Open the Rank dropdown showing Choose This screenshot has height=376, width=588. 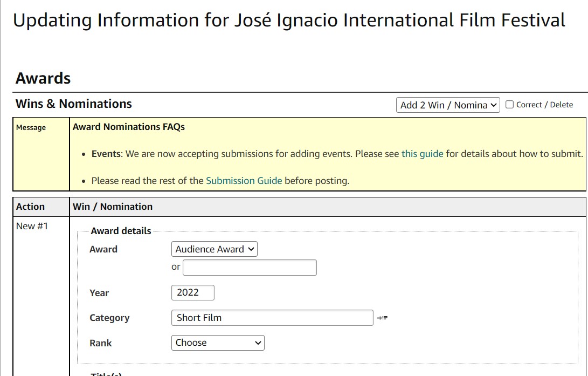coord(217,343)
